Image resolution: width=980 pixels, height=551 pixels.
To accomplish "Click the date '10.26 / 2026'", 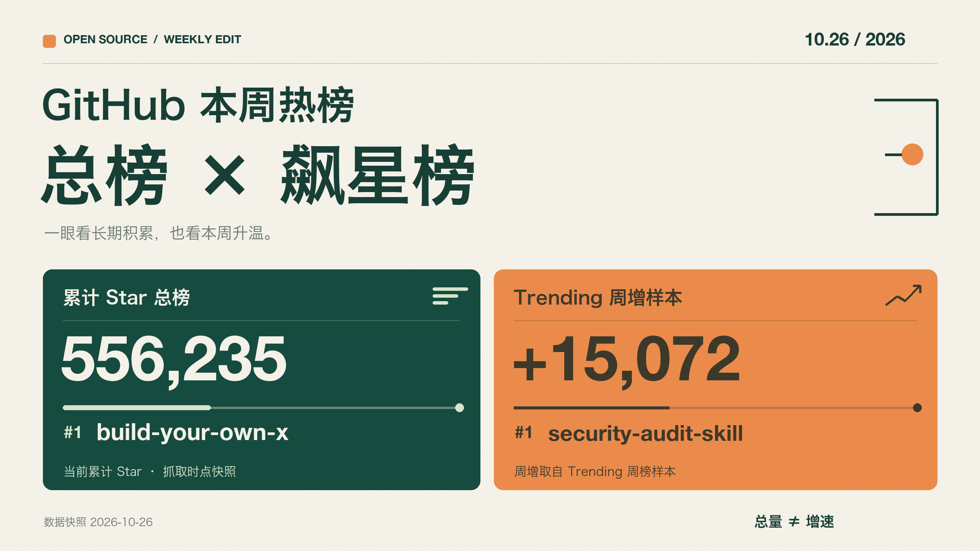I will (x=855, y=39).
